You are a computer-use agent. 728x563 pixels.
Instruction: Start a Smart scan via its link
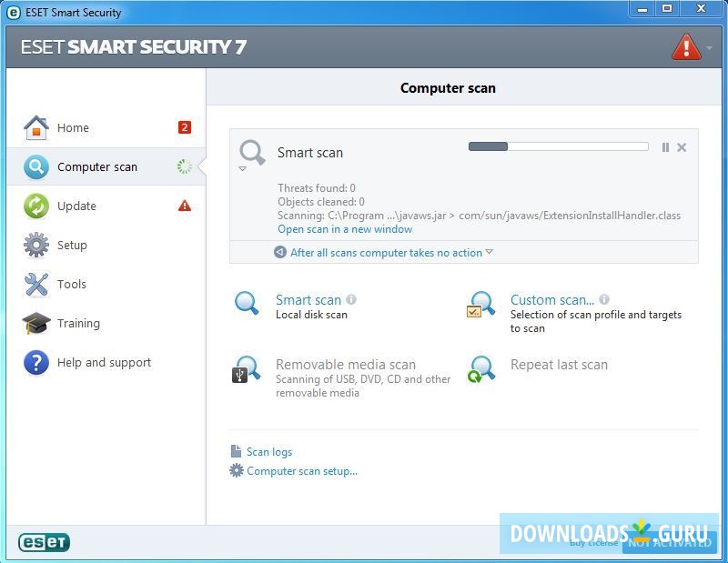[308, 300]
